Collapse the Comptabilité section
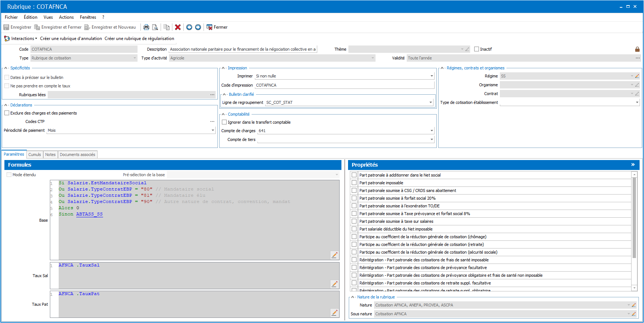Image resolution: width=644 pixels, height=323 pixels. point(223,114)
